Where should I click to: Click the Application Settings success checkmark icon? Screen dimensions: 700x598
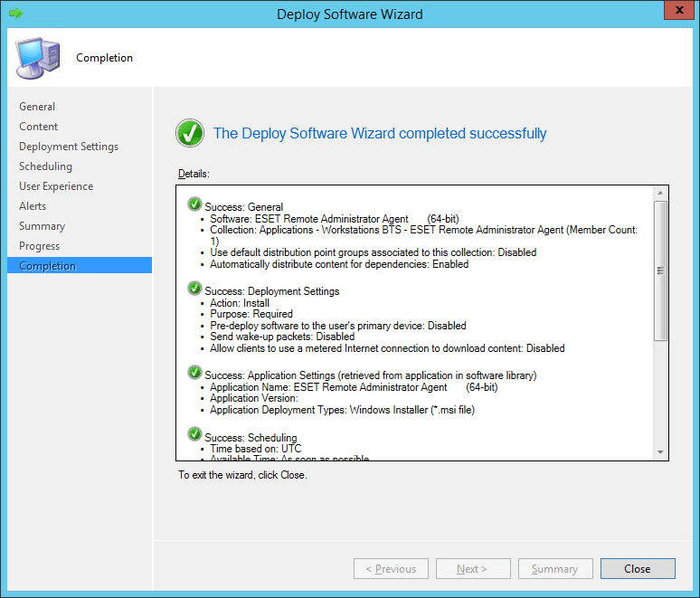(x=194, y=373)
